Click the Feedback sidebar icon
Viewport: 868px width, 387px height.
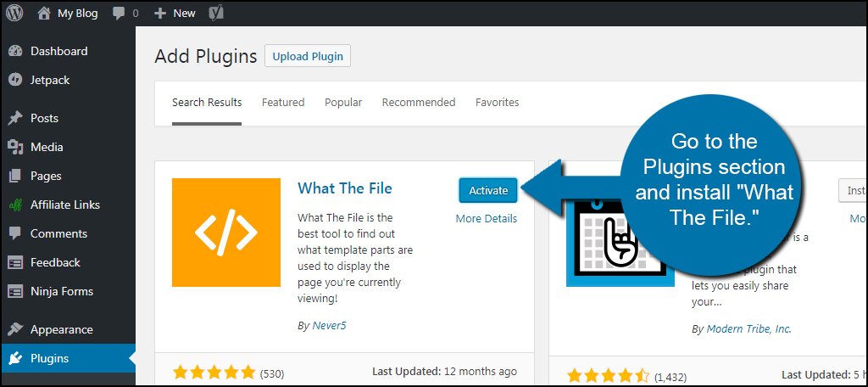(x=15, y=262)
